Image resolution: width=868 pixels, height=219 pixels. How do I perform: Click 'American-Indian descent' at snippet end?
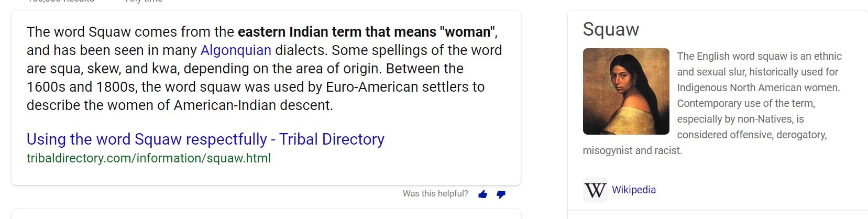[253, 105]
